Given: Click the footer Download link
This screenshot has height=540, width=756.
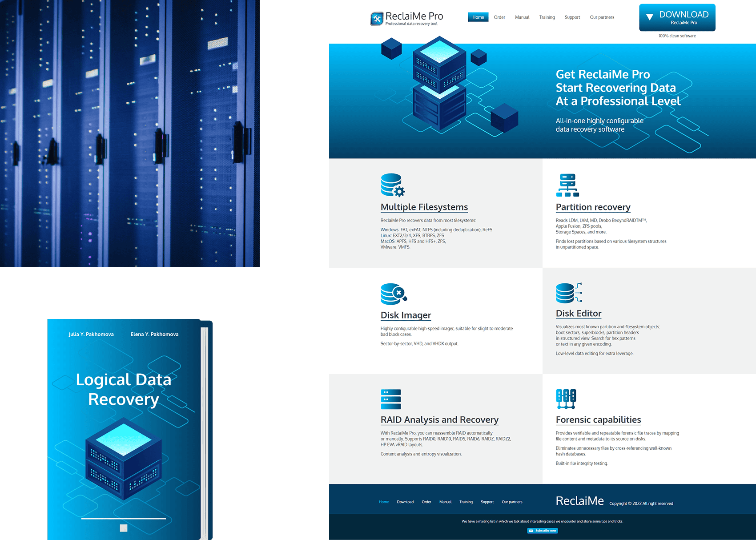Looking at the screenshot, I should coord(405,502).
